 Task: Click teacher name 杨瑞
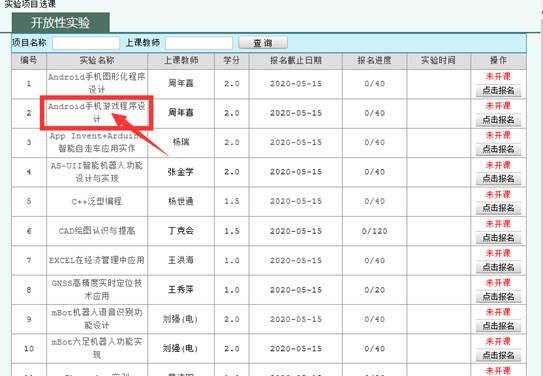click(181, 142)
